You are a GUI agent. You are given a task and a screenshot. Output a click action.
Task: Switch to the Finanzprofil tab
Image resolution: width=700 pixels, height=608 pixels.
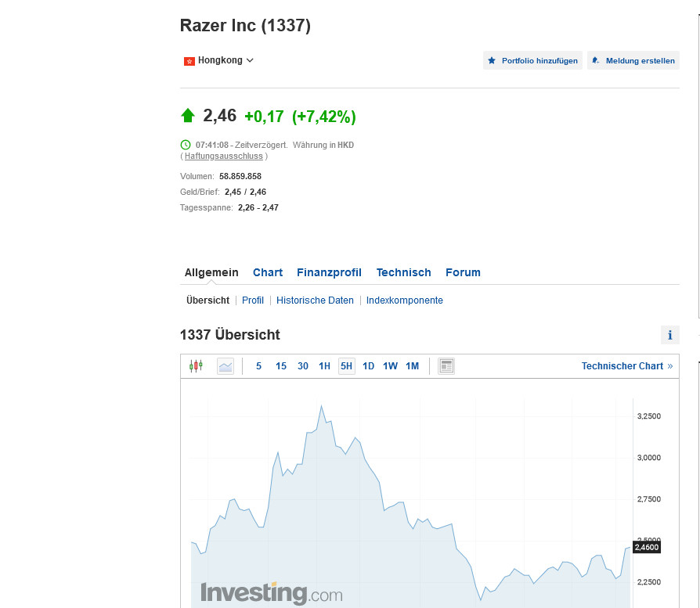tap(329, 272)
